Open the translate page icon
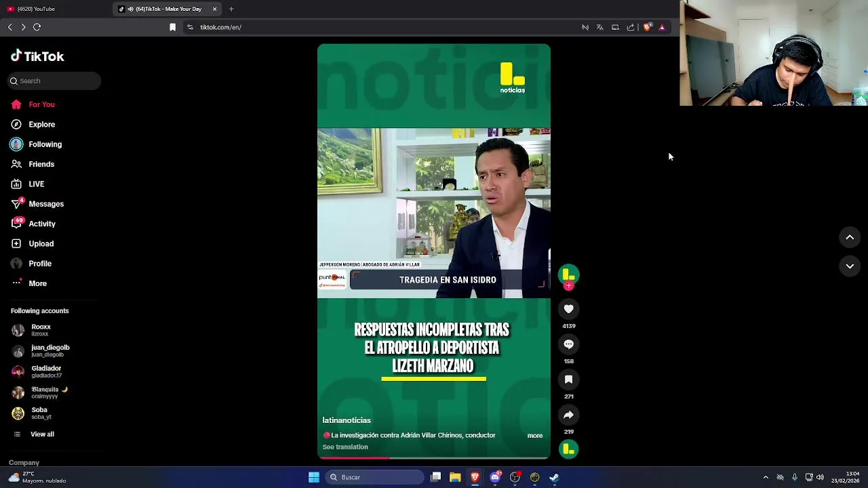This screenshot has width=868, height=488. point(600,27)
